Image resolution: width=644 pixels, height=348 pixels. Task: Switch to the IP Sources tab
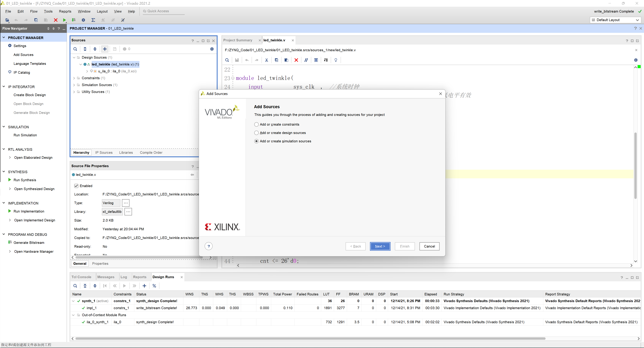[x=104, y=152]
